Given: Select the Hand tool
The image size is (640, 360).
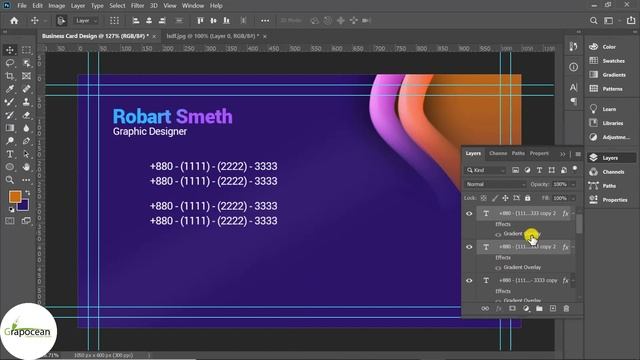Looking at the screenshot, I should (26, 167).
